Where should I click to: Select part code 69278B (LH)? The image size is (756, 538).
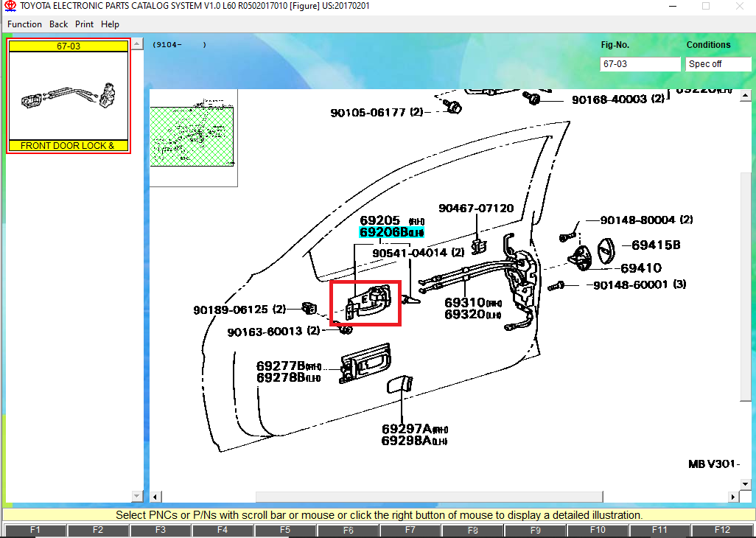[289, 377]
